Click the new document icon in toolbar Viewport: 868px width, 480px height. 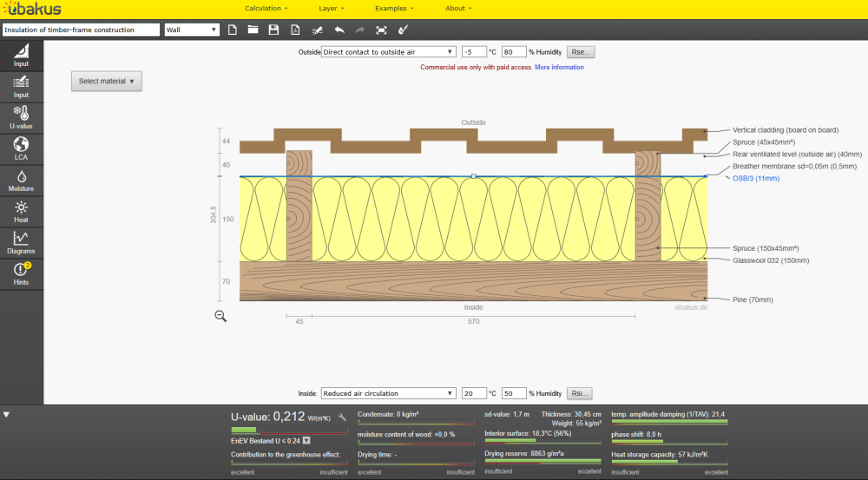pyautogui.click(x=233, y=30)
